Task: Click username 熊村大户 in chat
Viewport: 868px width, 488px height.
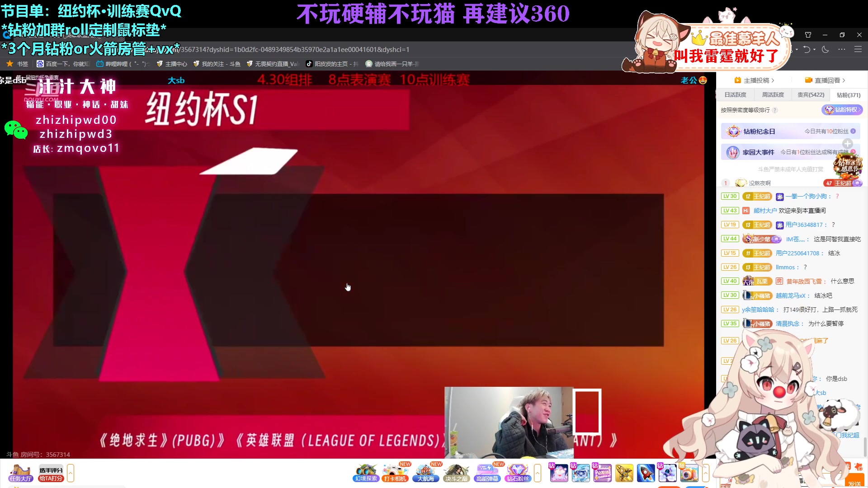Action: (x=765, y=211)
